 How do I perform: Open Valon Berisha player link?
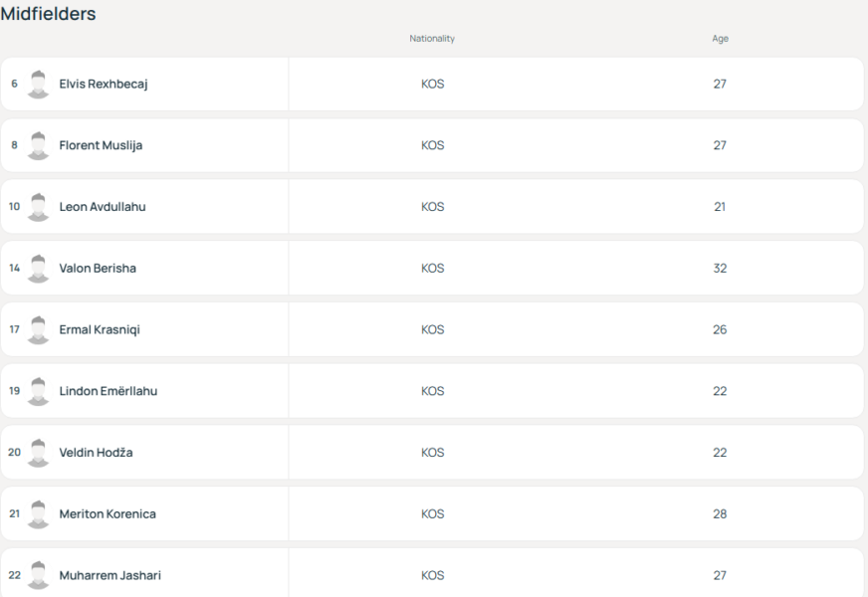point(98,269)
